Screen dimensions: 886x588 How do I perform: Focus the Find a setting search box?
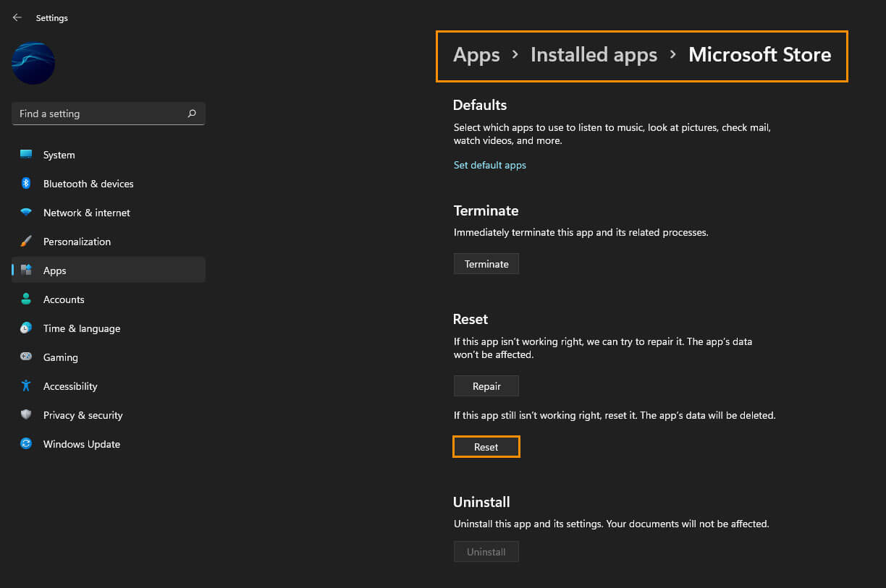tap(109, 114)
